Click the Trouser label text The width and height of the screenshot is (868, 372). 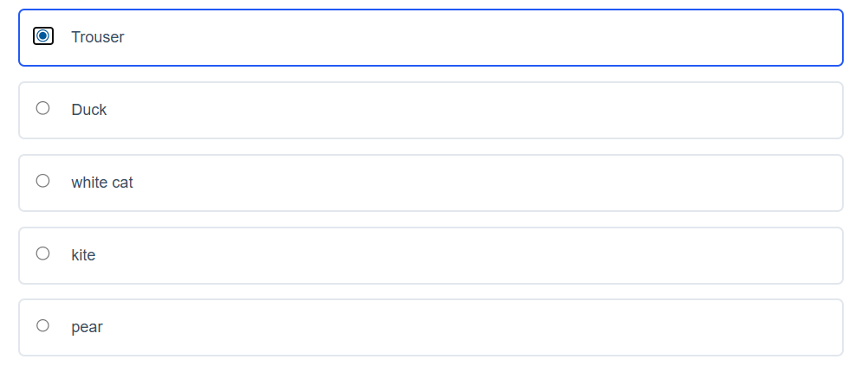[x=98, y=37]
